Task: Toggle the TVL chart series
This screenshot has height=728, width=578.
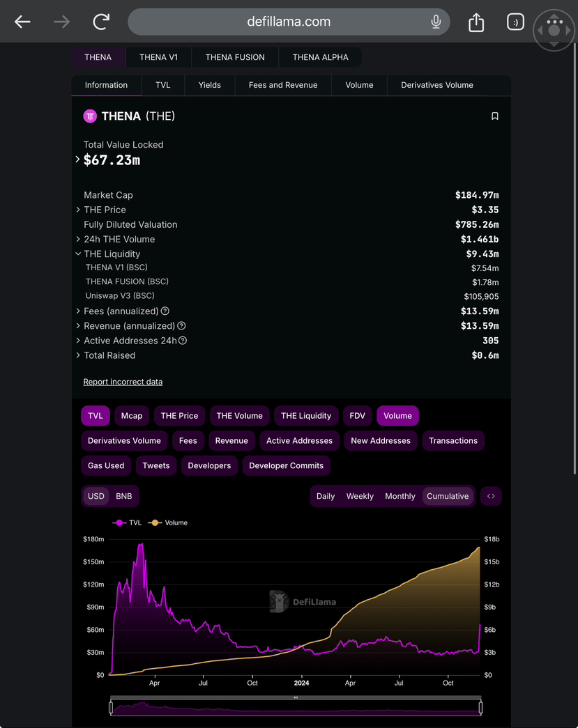Action: [x=96, y=416]
